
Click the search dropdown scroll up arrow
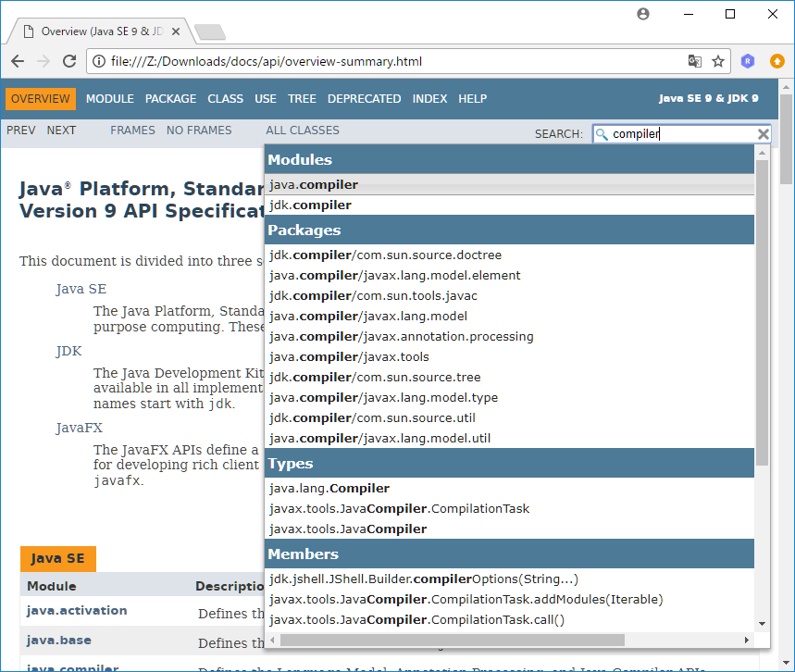[762, 152]
